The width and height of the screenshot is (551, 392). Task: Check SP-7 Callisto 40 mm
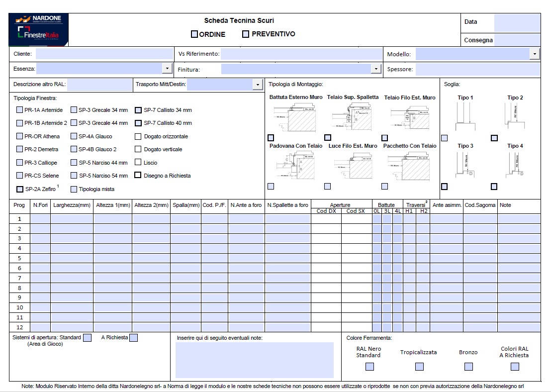click(x=138, y=123)
